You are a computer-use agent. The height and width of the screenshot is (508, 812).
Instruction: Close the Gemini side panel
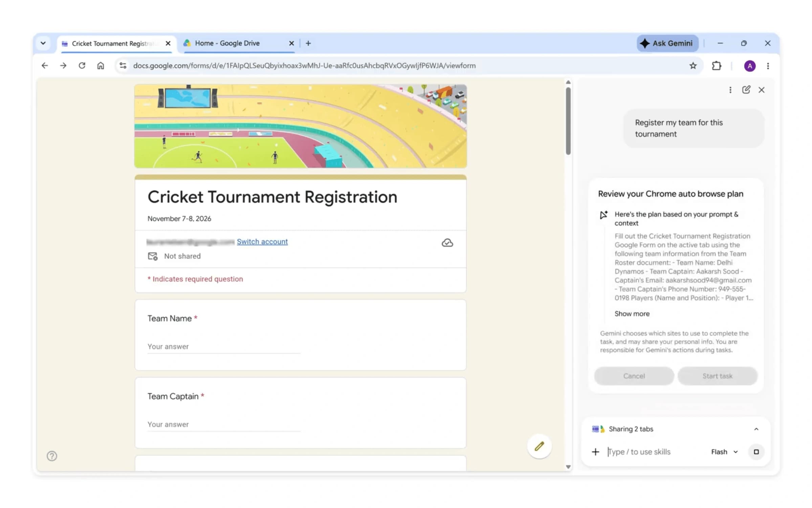click(x=761, y=90)
